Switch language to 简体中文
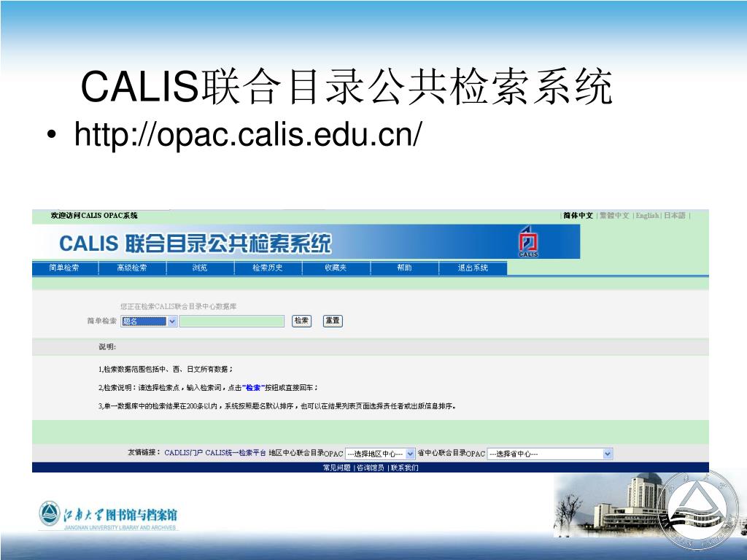 [578, 216]
